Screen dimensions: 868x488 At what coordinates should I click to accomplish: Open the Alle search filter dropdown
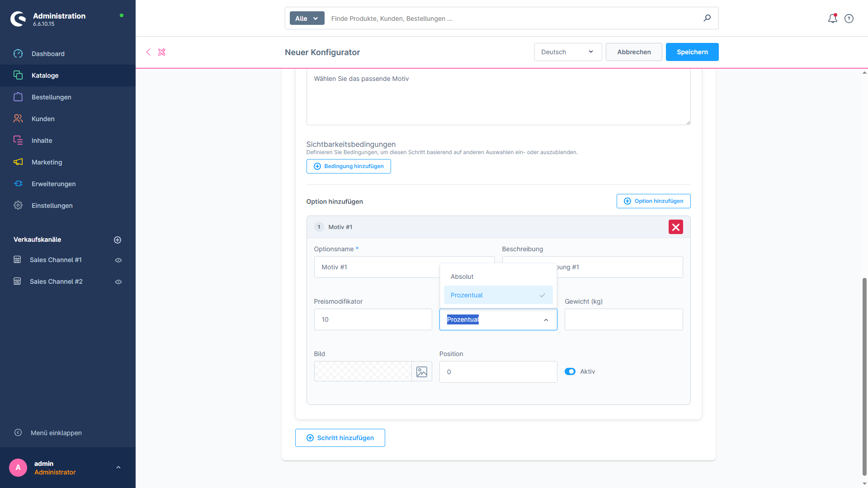click(x=307, y=19)
